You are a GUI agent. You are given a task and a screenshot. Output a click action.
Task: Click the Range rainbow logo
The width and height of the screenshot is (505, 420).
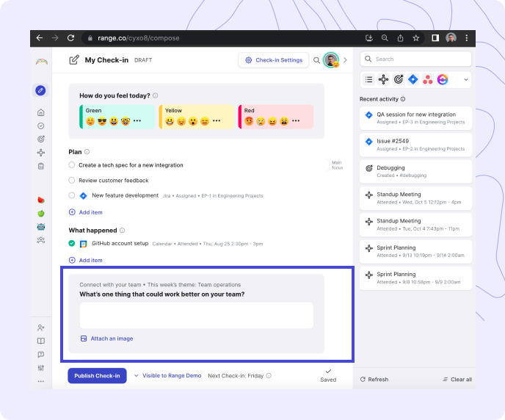(42, 62)
